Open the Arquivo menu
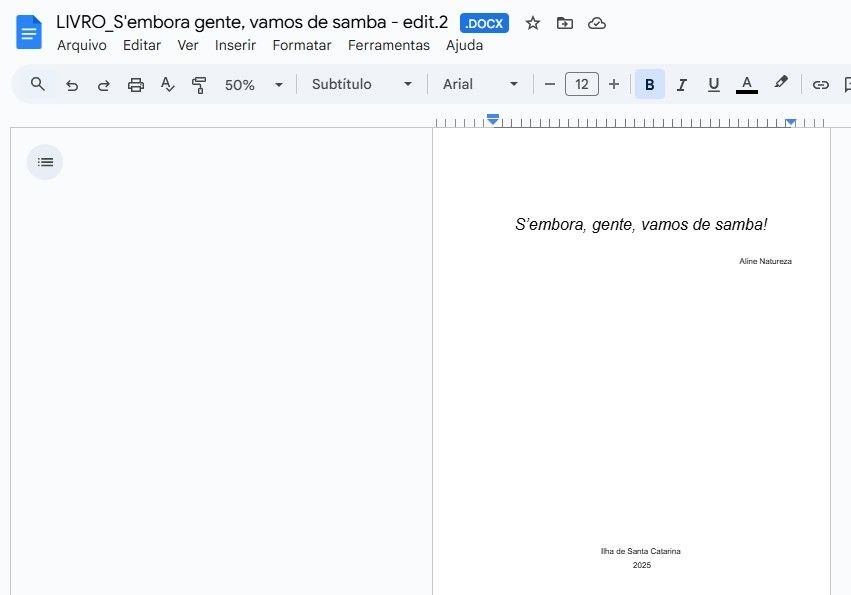The height and width of the screenshot is (595, 851). pos(81,45)
